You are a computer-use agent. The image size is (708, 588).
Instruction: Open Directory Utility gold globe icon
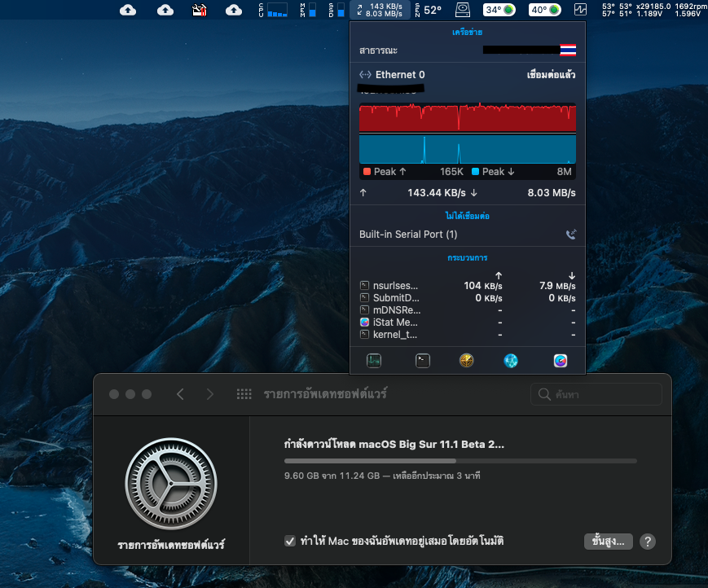click(466, 361)
